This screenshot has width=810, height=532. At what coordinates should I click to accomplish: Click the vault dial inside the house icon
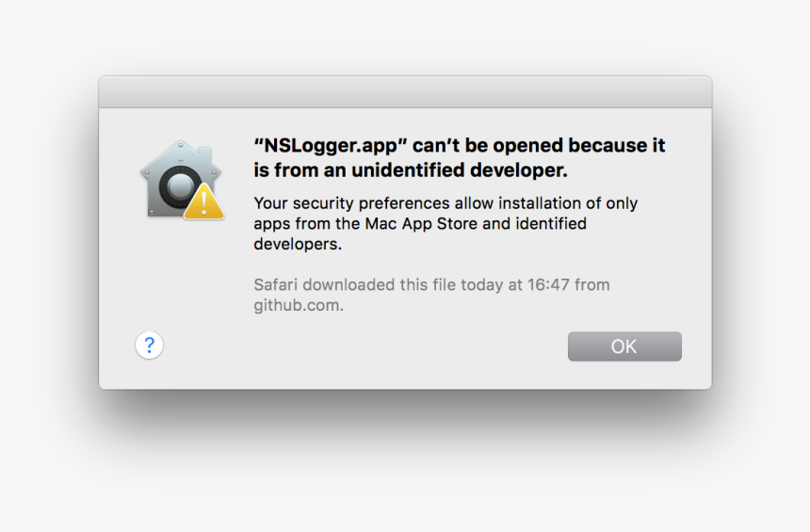point(179,185)
